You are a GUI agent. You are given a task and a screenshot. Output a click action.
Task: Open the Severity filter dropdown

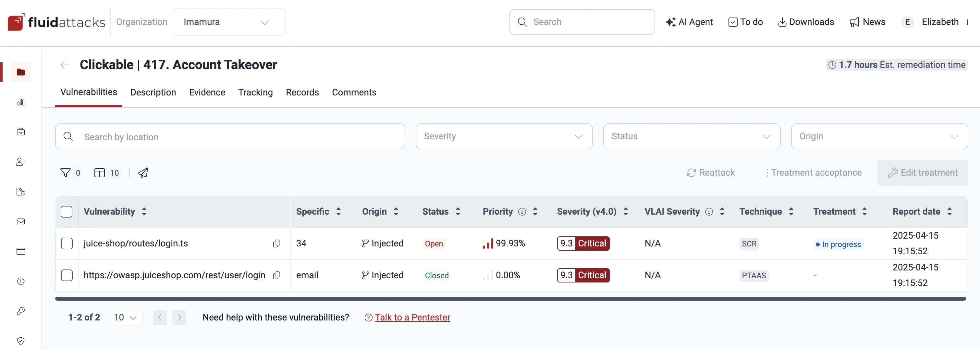504,136
